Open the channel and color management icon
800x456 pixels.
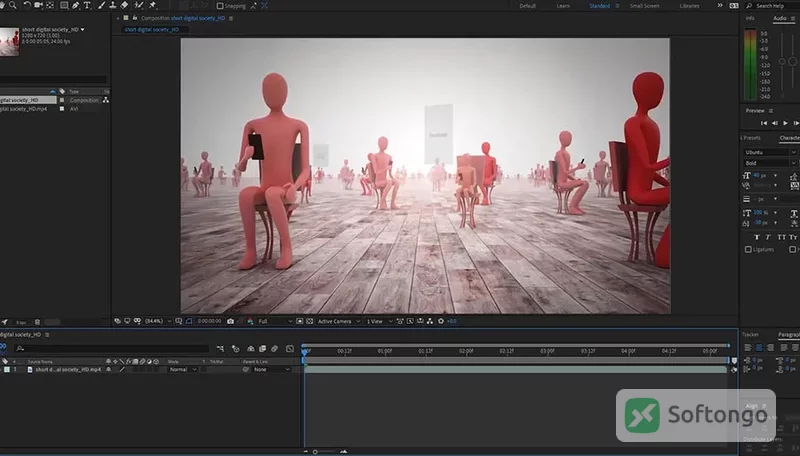[x=250, y=321]
